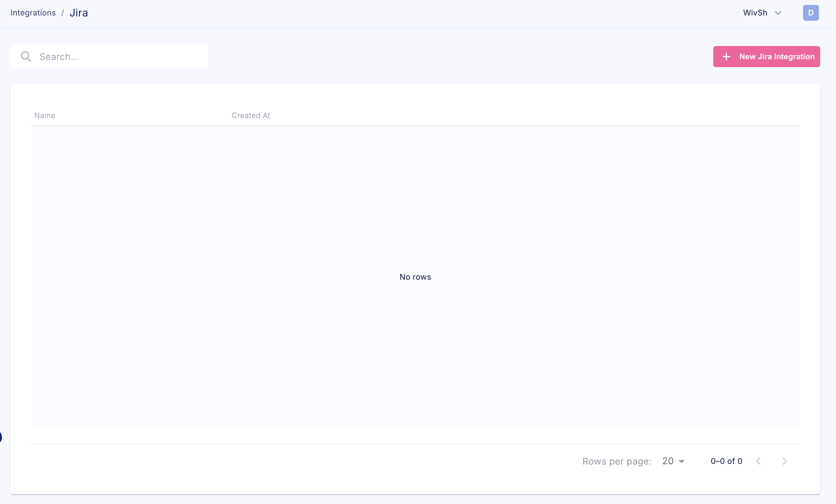Go to previous page arrow

tap(758, 461)
